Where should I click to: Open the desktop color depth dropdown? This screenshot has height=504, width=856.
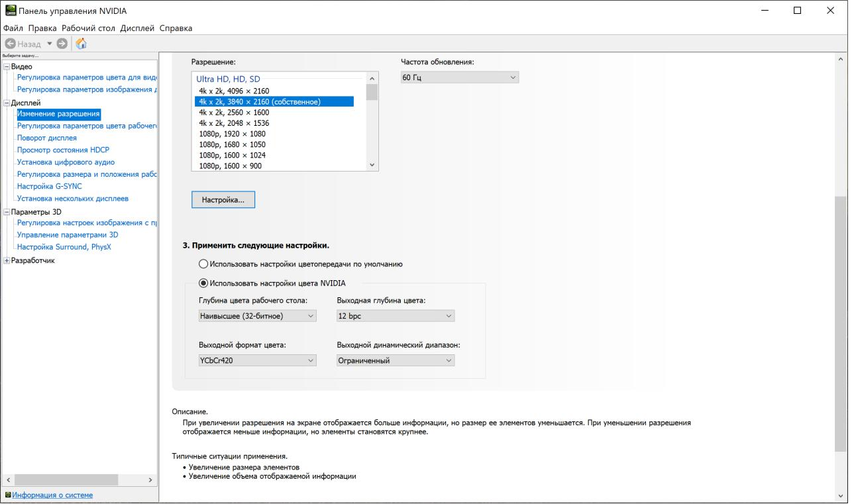tap(258, 317)
